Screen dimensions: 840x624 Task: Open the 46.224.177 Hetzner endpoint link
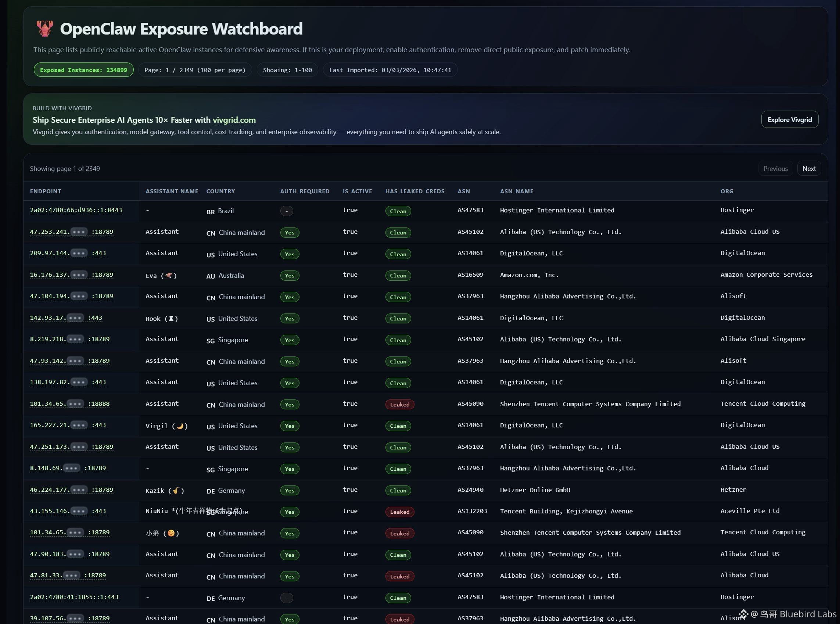pyautogui.click(x=71, y=490)
